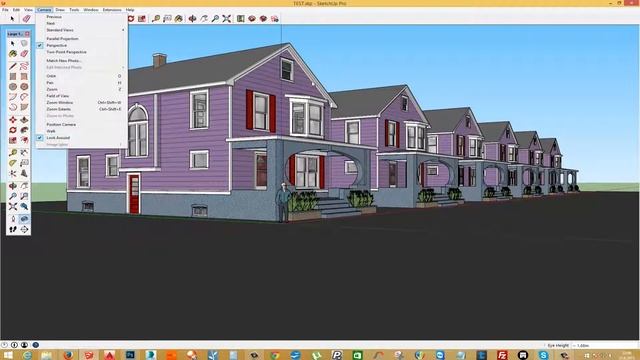Open Photoshop from the taskbar
The image size is (640, 360).
point(130,355)
